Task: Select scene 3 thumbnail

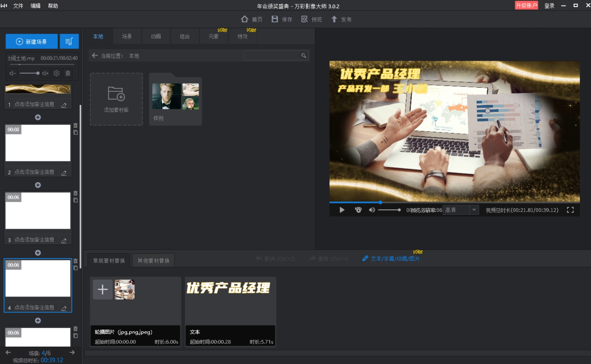Action: (x=38, y=210)
